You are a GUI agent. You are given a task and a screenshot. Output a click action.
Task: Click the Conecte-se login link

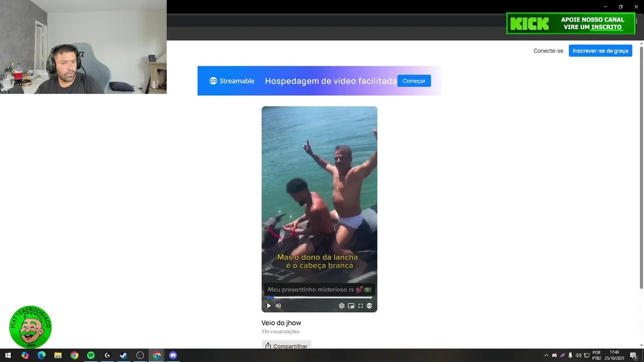(548, 51)
